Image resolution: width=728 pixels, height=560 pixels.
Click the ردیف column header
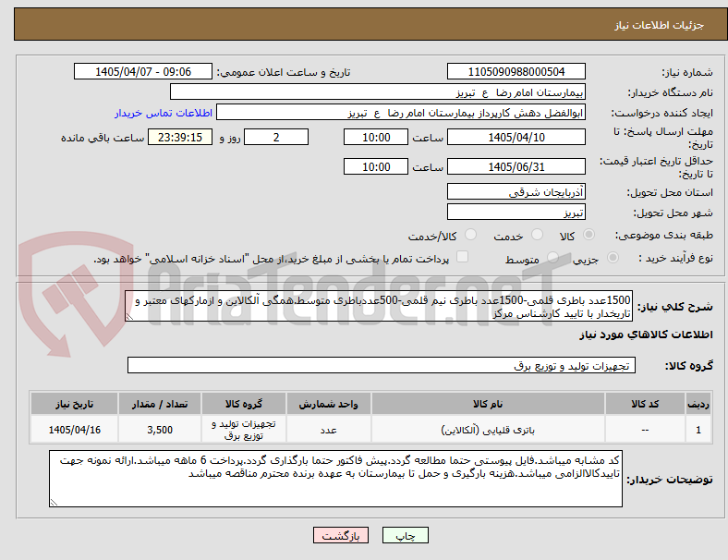pos(698,404)
